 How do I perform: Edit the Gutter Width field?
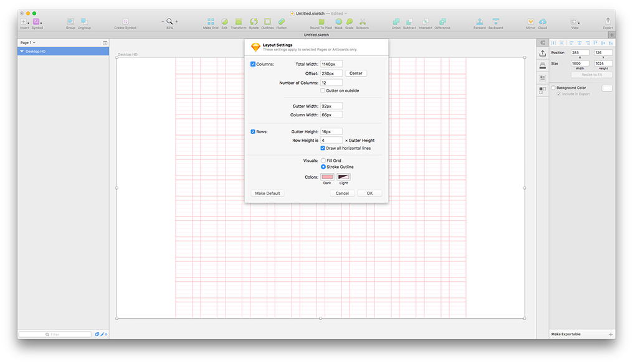331,106
